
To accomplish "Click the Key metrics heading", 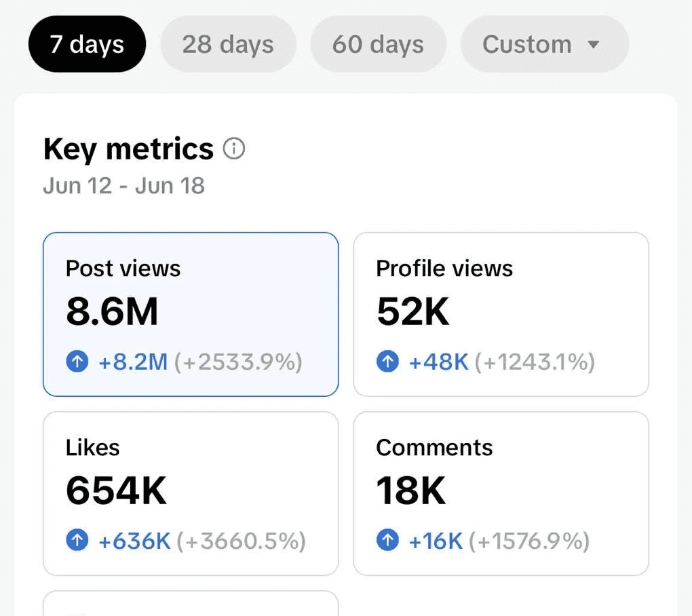I will click(x=128, y=149).
